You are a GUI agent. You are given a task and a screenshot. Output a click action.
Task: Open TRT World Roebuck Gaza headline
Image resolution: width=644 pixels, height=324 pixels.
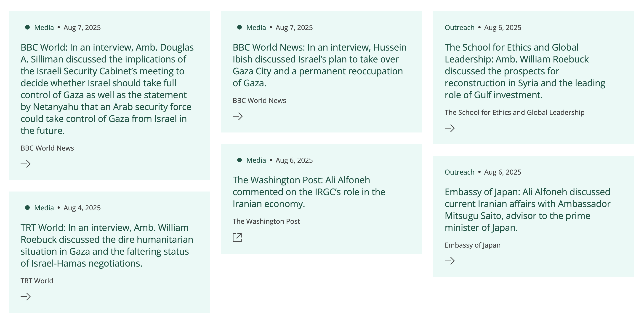coord(107,245)
